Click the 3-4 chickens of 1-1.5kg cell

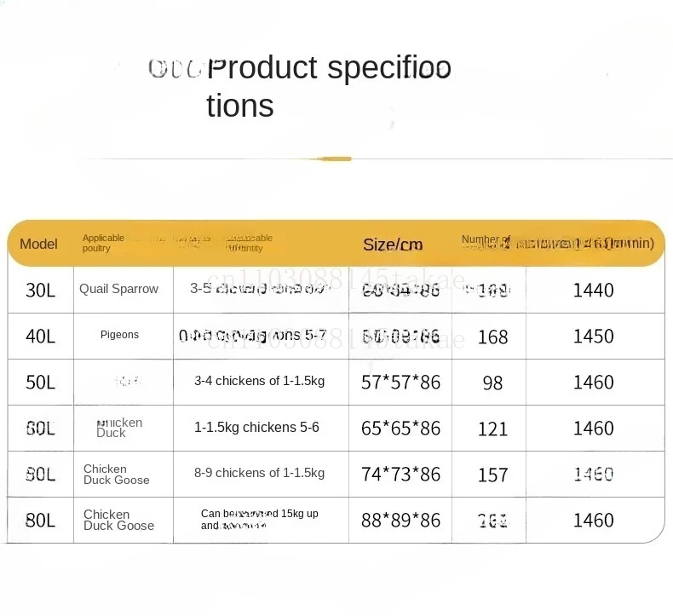[259, 382]
